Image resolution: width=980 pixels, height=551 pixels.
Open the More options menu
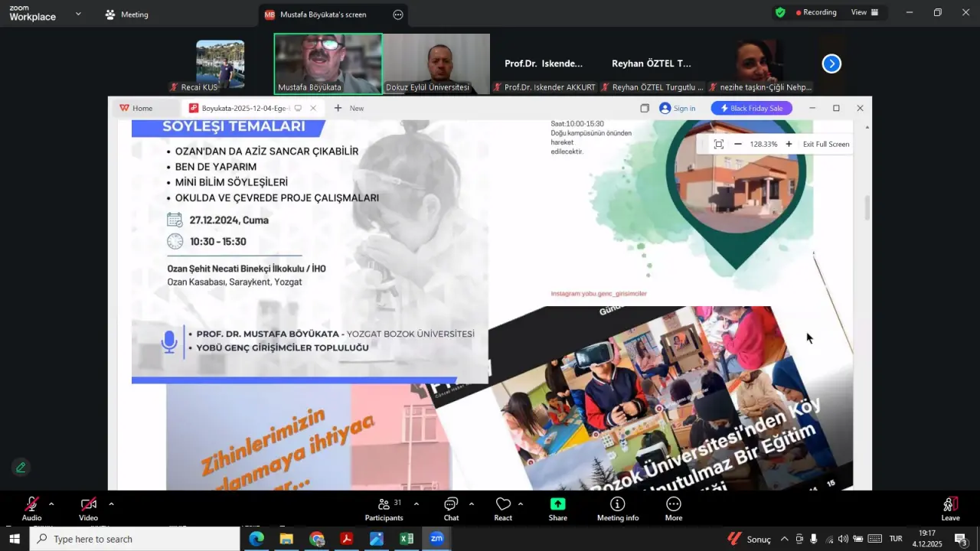click(674, 508)
